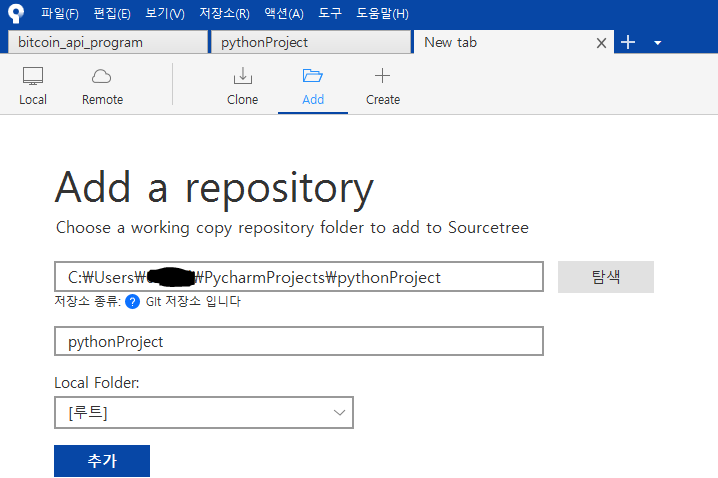Click the 'Git 저장소 입니다' text
Image resolution: width=718 pixels, height=478 pixels.
pos(193,301)
